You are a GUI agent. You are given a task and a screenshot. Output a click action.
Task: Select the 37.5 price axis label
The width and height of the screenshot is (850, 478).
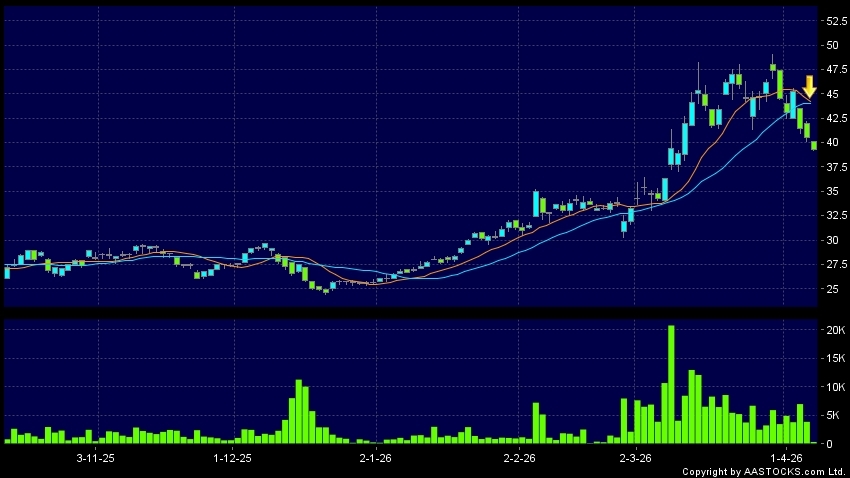pos(835,167)
